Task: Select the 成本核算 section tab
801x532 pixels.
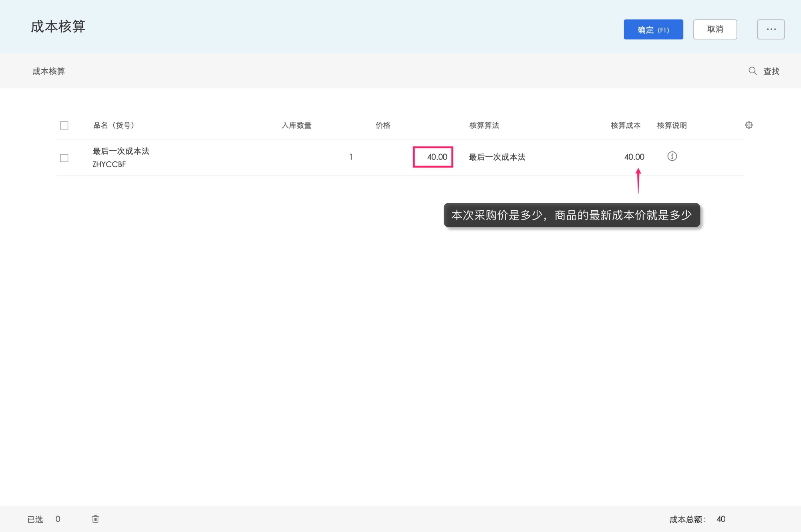Action: click(x=48, y=71)
